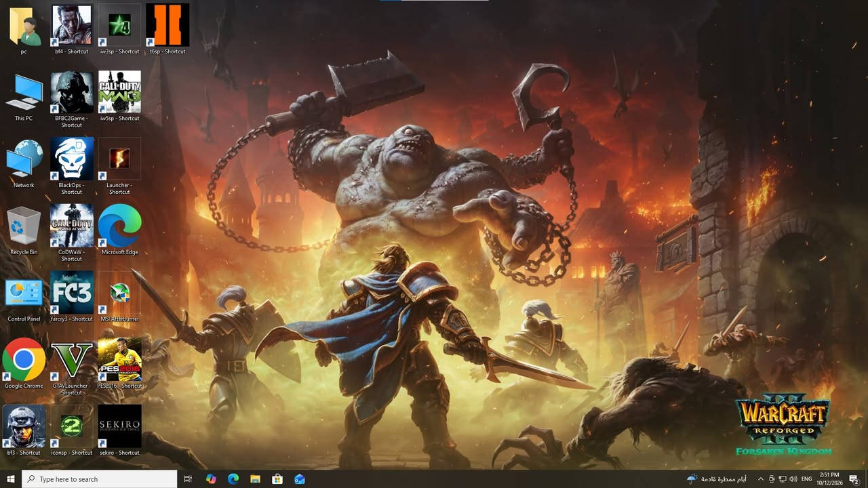Focus the Type here to search box

coord(100,479)
